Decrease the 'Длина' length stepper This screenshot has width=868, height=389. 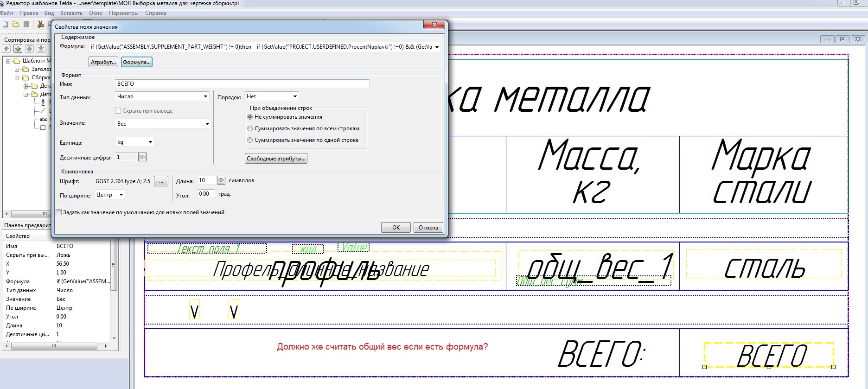click(x=221, y=183)
